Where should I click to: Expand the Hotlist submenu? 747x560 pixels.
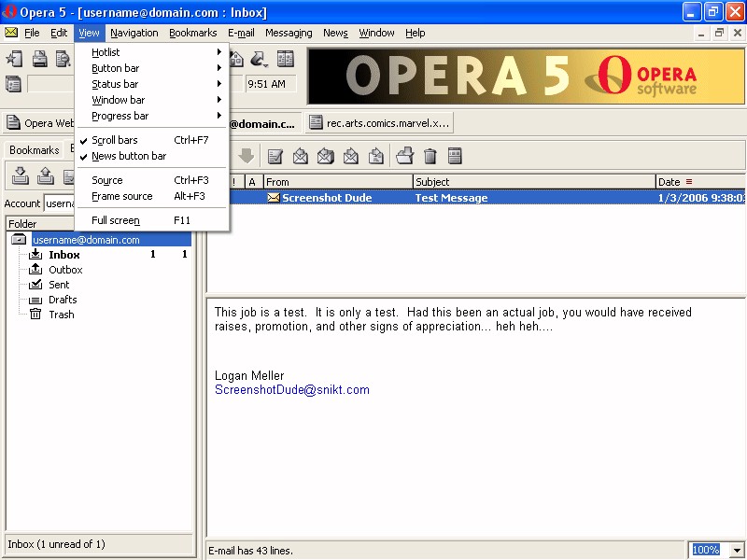152,52
